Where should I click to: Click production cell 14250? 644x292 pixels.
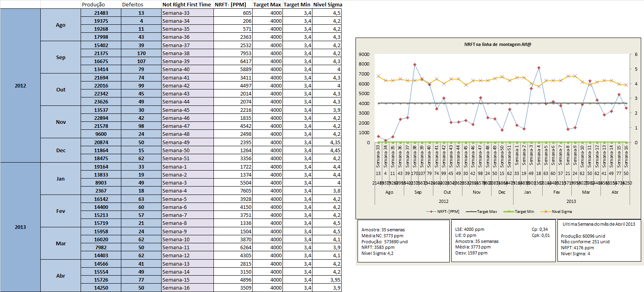coord(101,288)
